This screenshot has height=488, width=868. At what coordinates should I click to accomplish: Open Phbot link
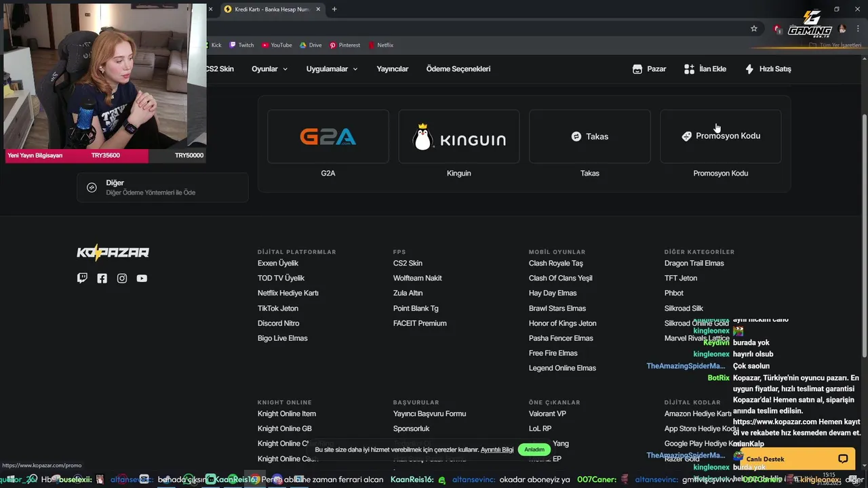[x=674, y=293]
